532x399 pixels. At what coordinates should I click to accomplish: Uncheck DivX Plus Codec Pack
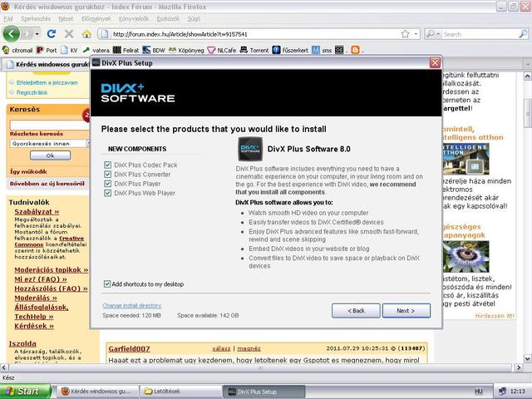[x=107, y=165]
